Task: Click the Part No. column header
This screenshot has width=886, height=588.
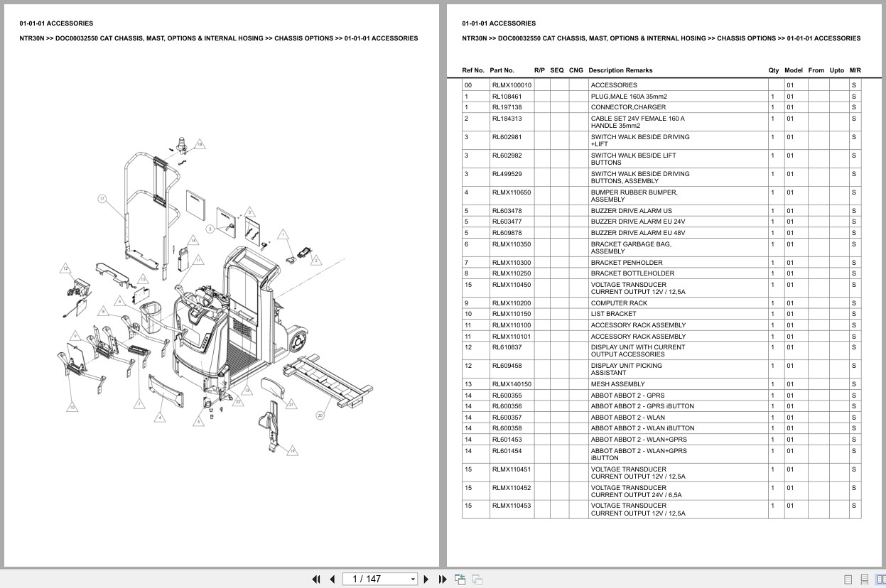Action: coord(501,70)
